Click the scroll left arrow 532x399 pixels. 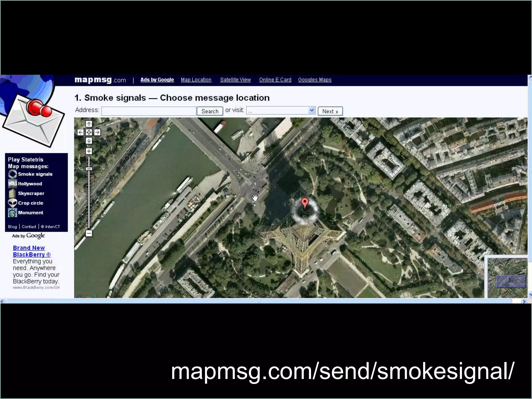(2, 301)
